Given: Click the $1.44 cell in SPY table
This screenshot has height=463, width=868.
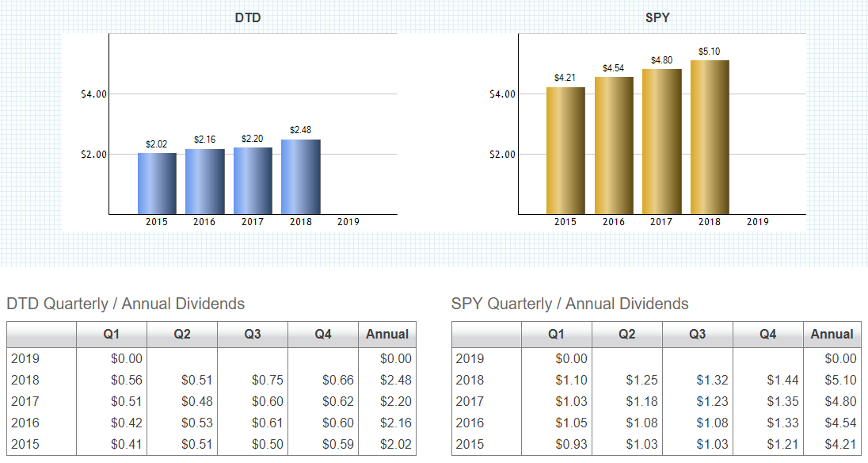Looking at the screenshot, I should pyautogui.click(x=782, y=381).
